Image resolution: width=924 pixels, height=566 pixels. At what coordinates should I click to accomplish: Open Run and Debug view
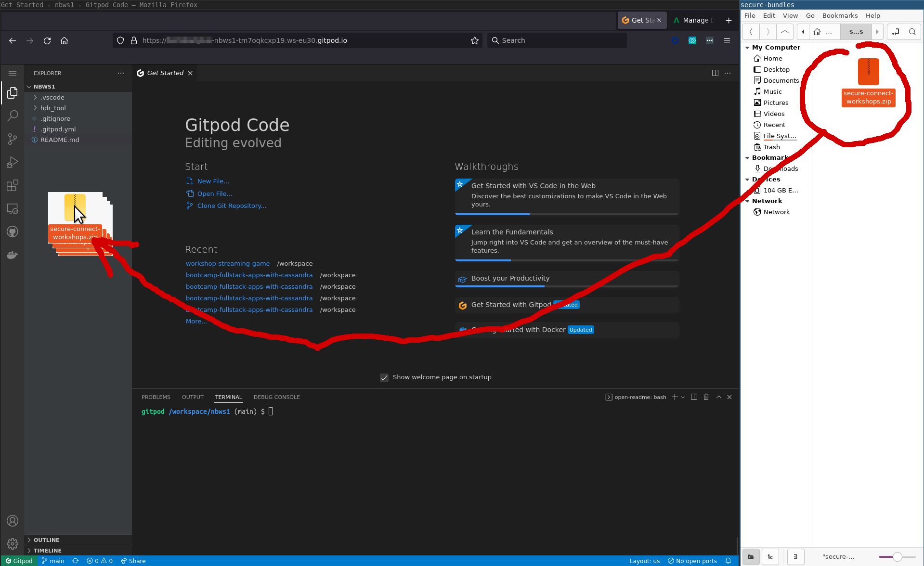pos(13,162)
